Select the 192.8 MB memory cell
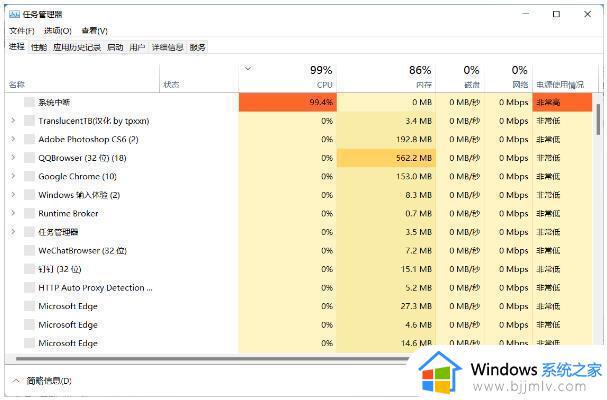The height and width of the screenshot is (400, 607). 386,139
